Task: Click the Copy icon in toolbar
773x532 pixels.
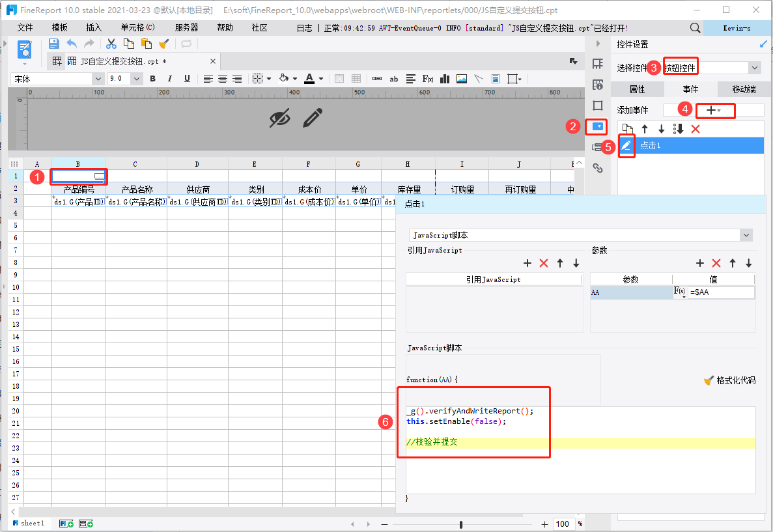Action: tap(129, 44)
